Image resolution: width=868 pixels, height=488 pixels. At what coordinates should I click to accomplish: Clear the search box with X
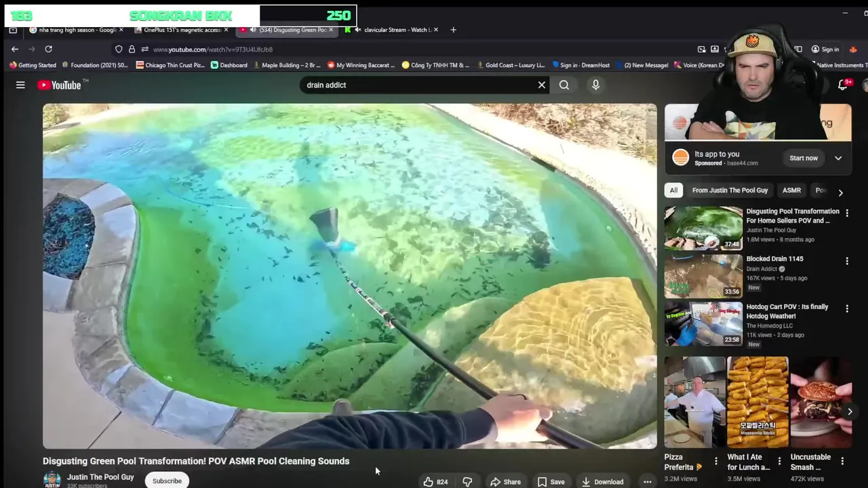pyautogui.click(x=542, y=85)
